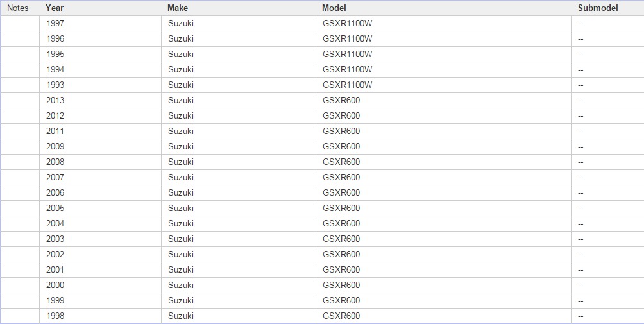Click the 1993 year cell
Image resolution: width=644 pixels, height=324 pixels.
tap(55, 85)
